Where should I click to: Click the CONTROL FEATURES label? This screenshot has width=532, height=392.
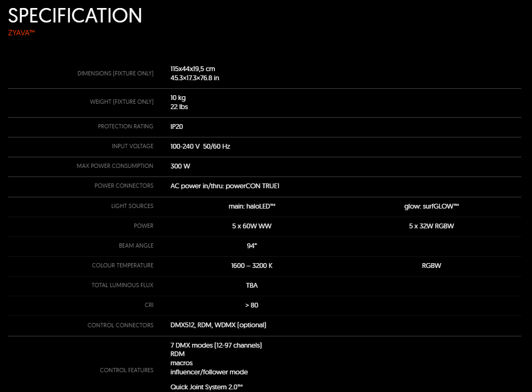click(x=127, y=370)
